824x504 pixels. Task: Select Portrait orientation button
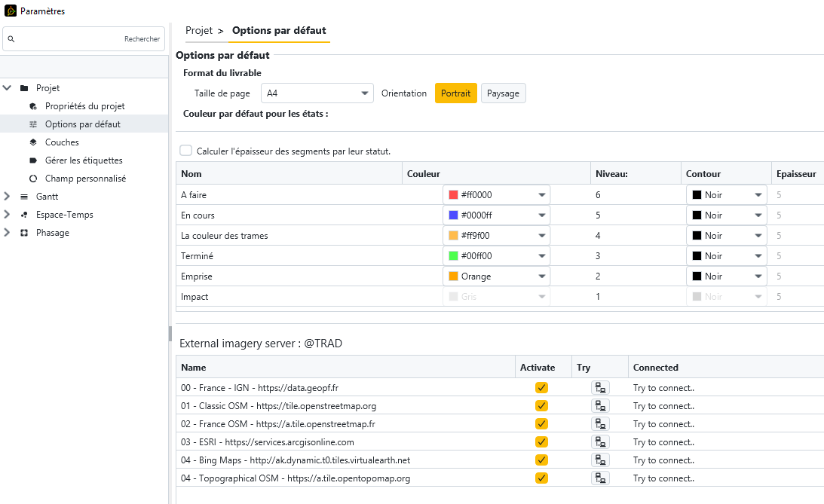(455, 93)
